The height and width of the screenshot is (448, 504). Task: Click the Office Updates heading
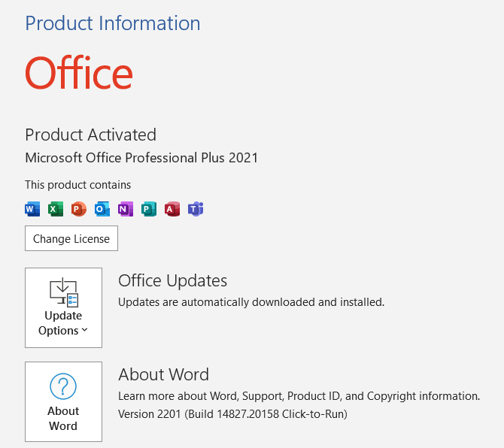pyautogui.click(x=172, y=281)
